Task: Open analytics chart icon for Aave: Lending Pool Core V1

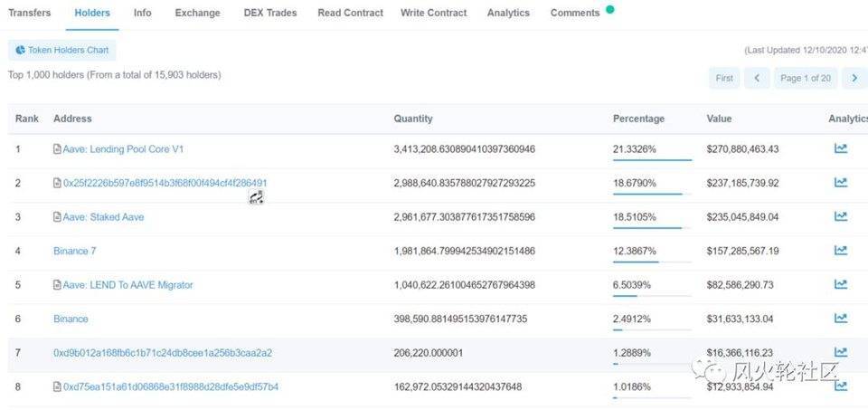Action: tap(840, 148)
